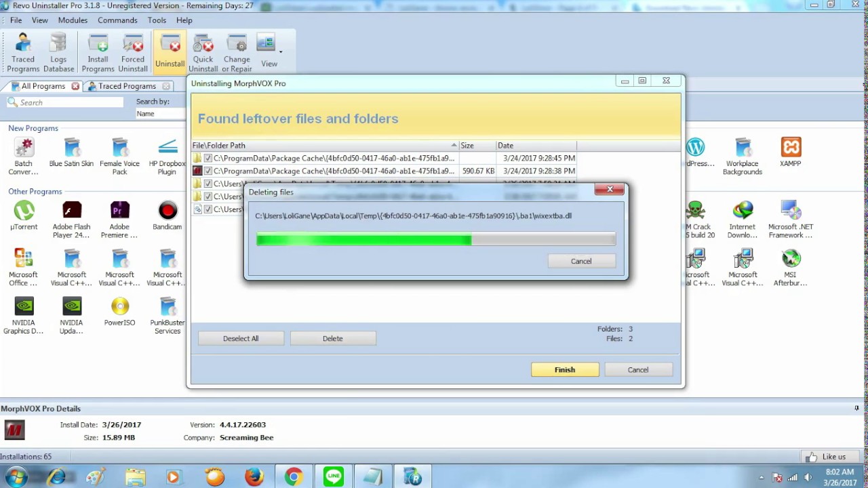The image size is (868, 488).
Task: Open the View toolbar dropdown arrow
Action: (281, 52)
